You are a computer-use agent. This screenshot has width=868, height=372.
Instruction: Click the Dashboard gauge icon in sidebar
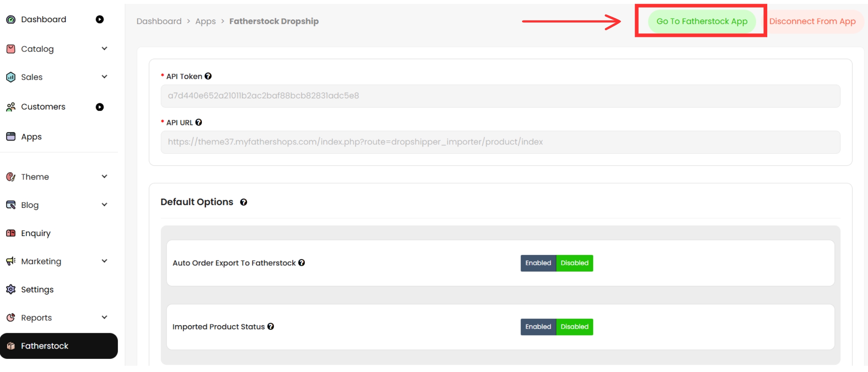(11, 19)
